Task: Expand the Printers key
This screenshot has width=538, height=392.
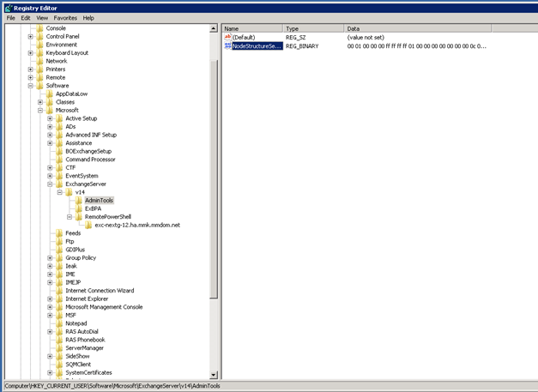Action: pos(31,69)
